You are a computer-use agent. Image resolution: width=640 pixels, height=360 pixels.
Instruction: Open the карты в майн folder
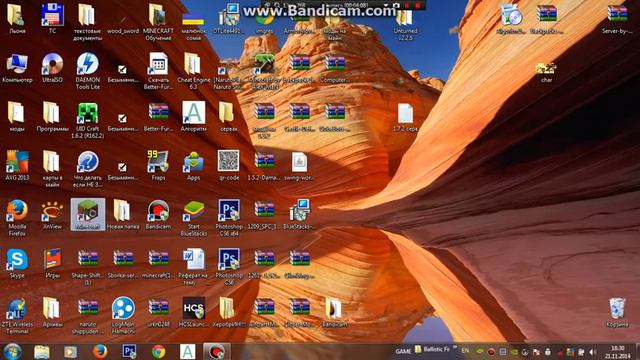(x=52, y=168)
